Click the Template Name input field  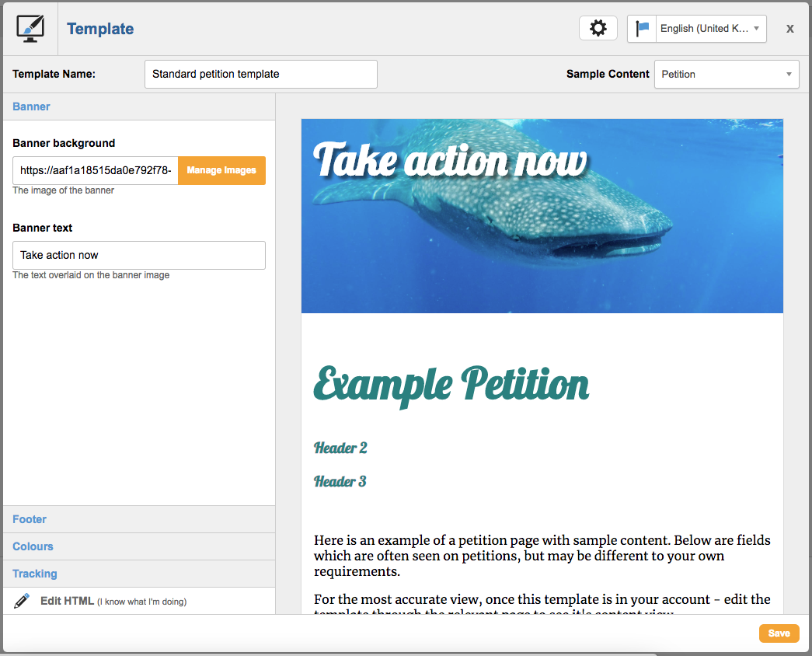(260, 75)
